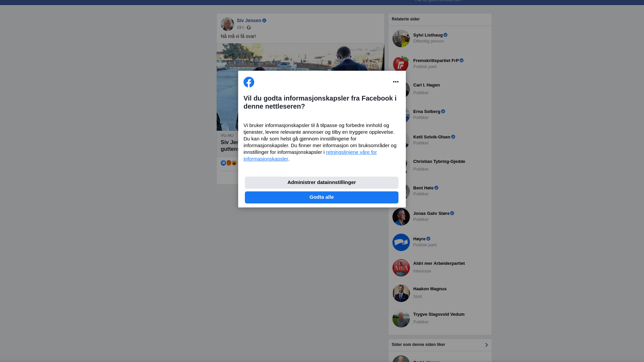Click verified badge beside Jonas Gahr Støre

coord(452,214)
